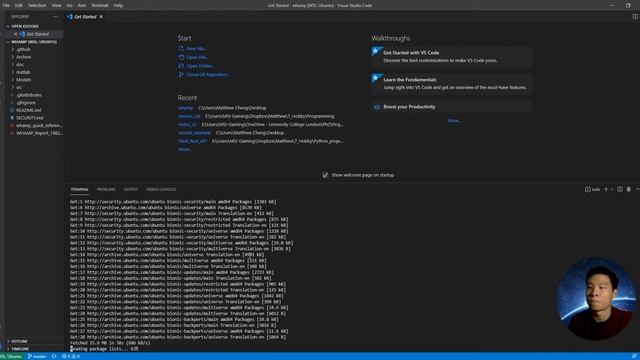Viewport: 640px width, 360px height.
Task: Expand the Archive folder
Action: [x=24, y=57]
